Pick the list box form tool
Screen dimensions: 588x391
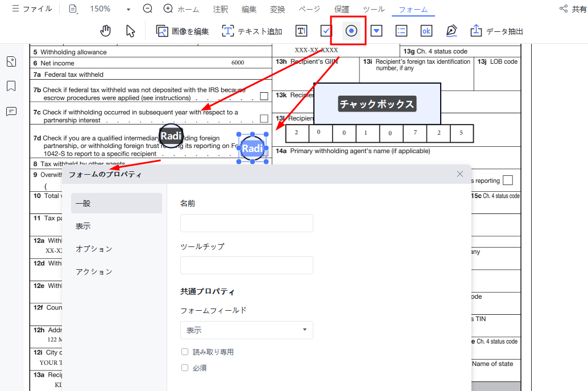[401, 31]
